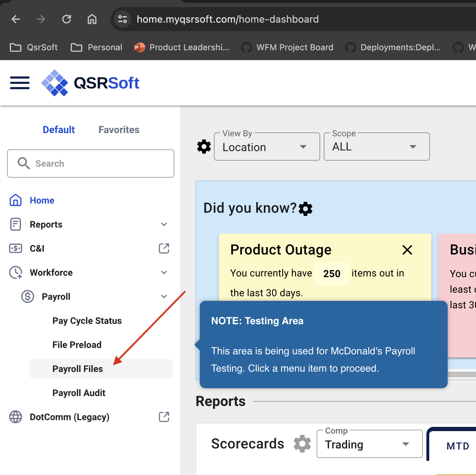Open Payroll Audit
The image size is (476, 475).
tap(79, 393)
